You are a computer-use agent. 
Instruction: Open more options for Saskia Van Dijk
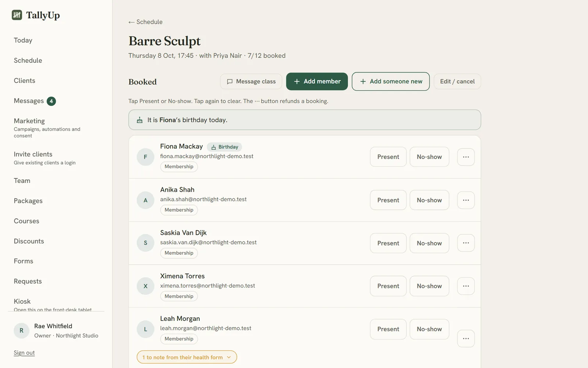tap(466, 243)
